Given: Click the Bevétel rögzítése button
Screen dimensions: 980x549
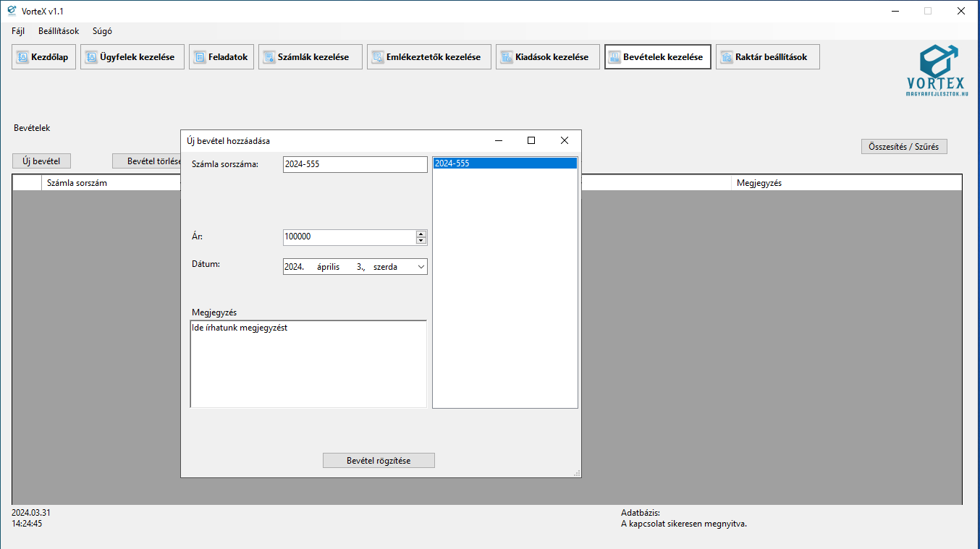Looking at the screenshot, I should point(379,461).
